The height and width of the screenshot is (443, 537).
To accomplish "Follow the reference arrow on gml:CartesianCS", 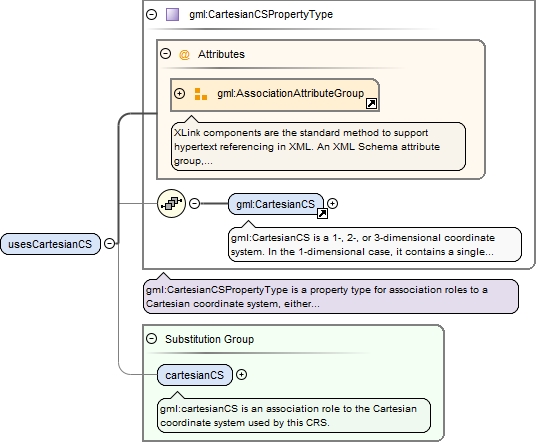I will click(x=322, y=213).
